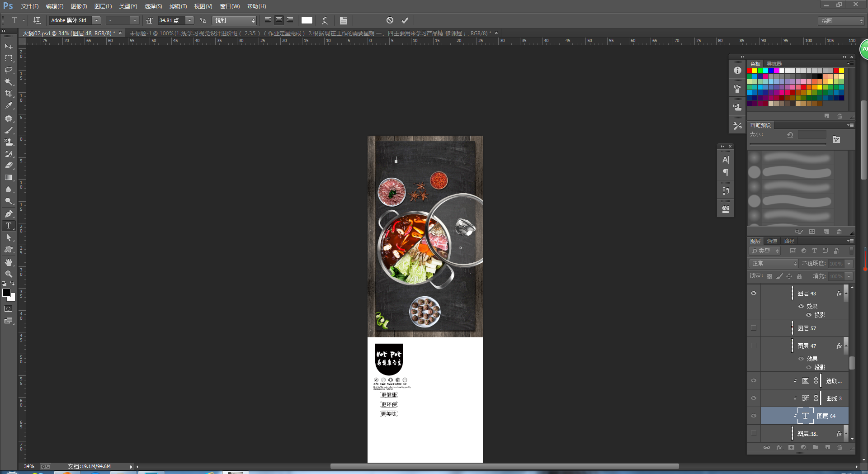Open the Info panel icon

737,71
